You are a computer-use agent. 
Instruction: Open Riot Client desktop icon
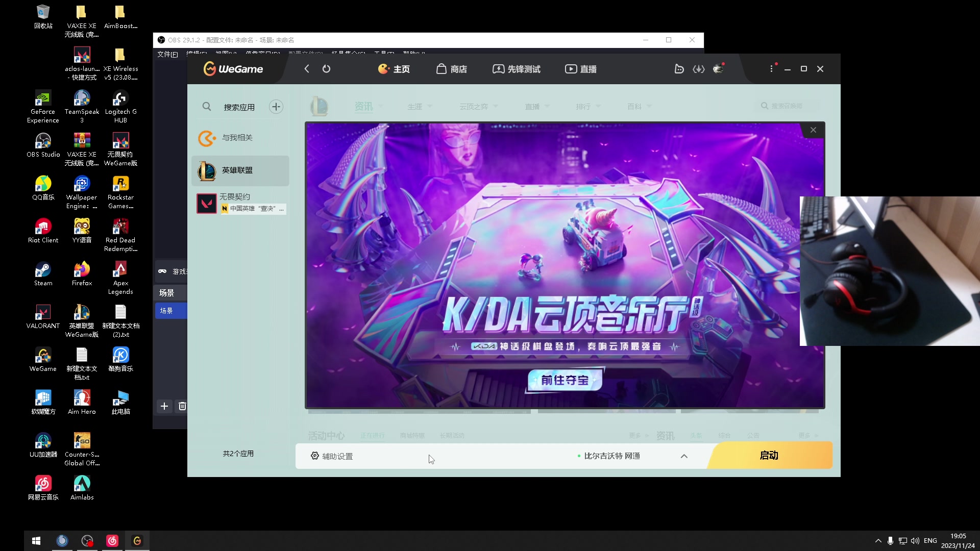[43, 231]
